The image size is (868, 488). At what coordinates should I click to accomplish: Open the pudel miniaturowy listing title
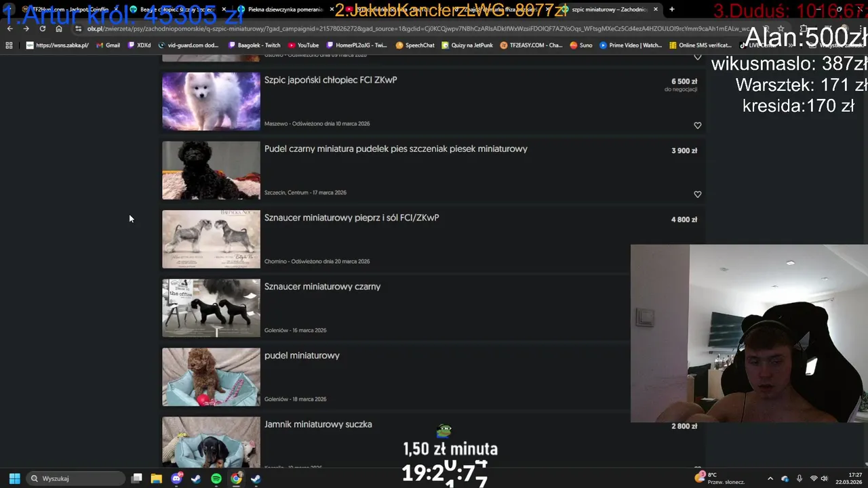point(302,356)
